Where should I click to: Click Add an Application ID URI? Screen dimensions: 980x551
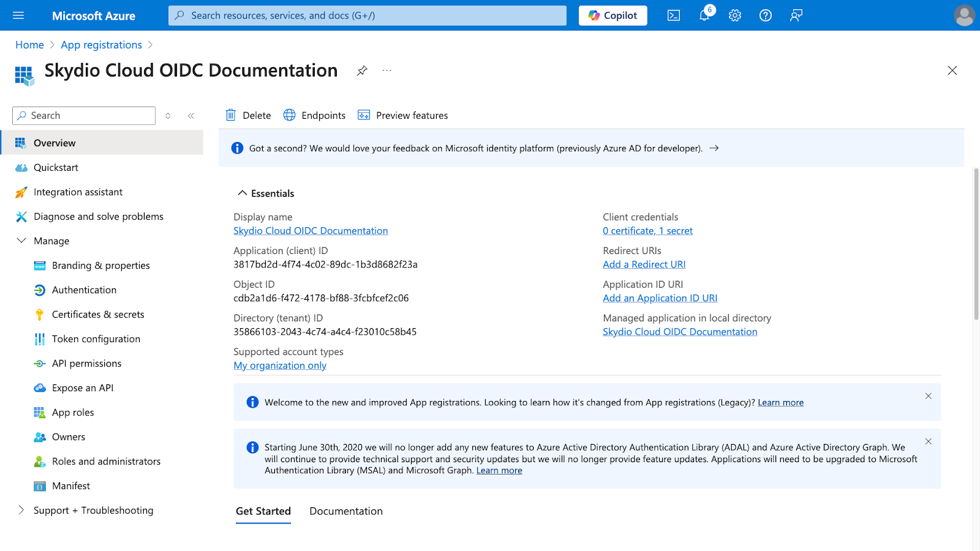660,298
